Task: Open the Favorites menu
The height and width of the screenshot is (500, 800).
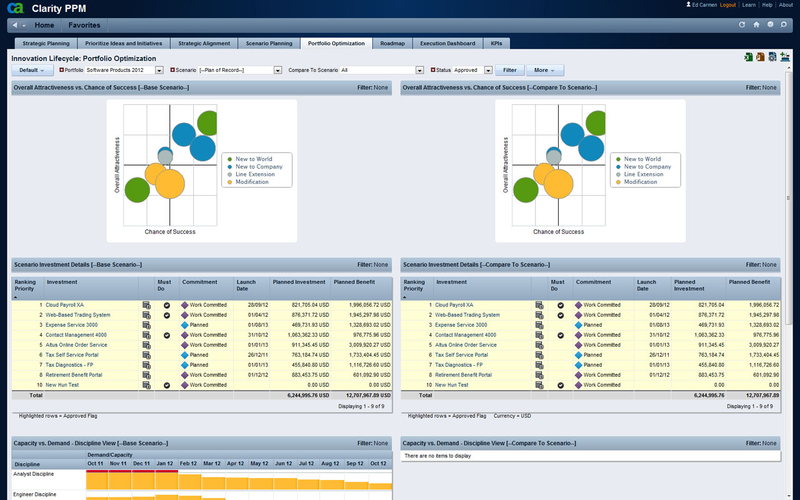Action: click(84, 25)
